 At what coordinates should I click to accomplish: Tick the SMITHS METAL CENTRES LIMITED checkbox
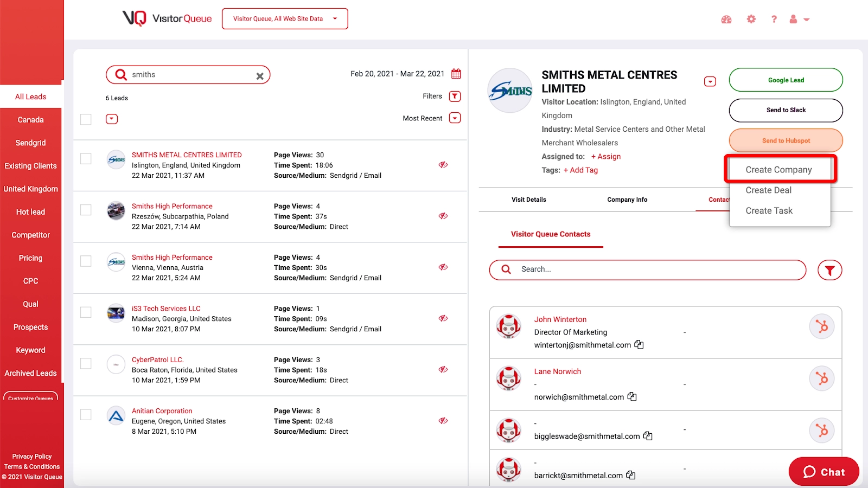pyautogui.click(x=86, y=159)
